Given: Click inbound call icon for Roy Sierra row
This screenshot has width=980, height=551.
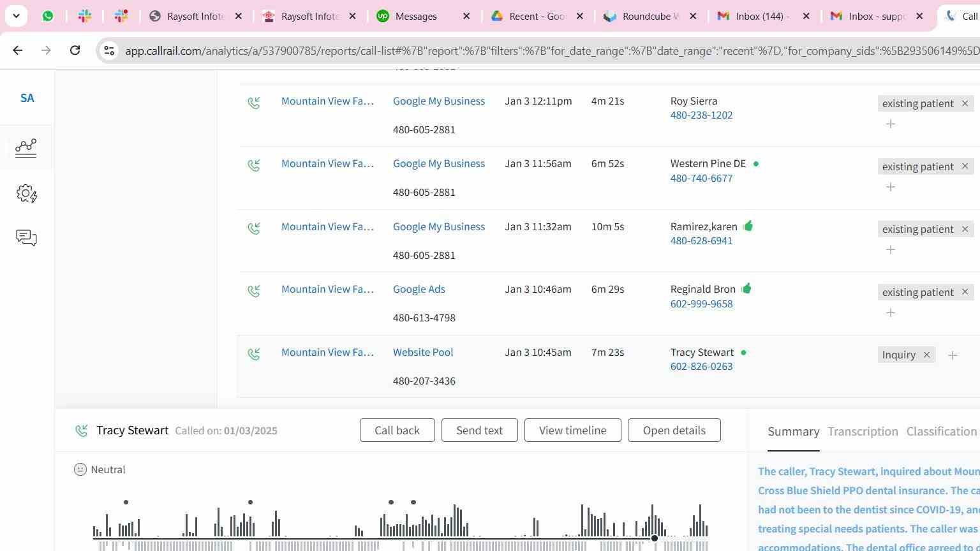Looking at the screenshot, I should click(x=254, y=102).
